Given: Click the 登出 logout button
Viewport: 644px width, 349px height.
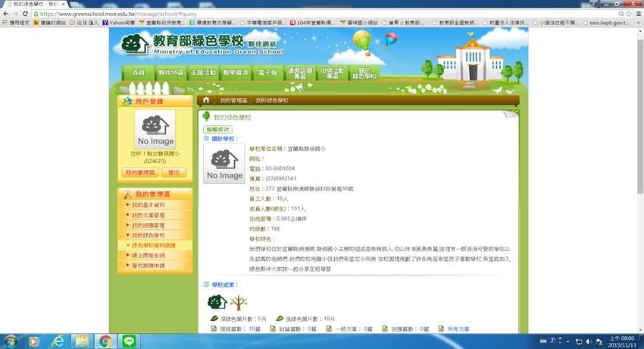Looking at the screenshot, I should point(174,173).
